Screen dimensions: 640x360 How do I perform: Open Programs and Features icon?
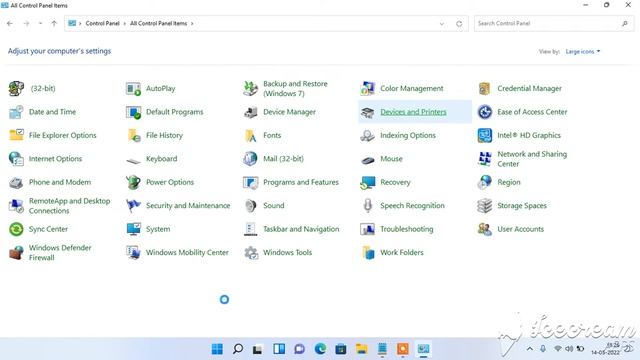click(250, 182)
